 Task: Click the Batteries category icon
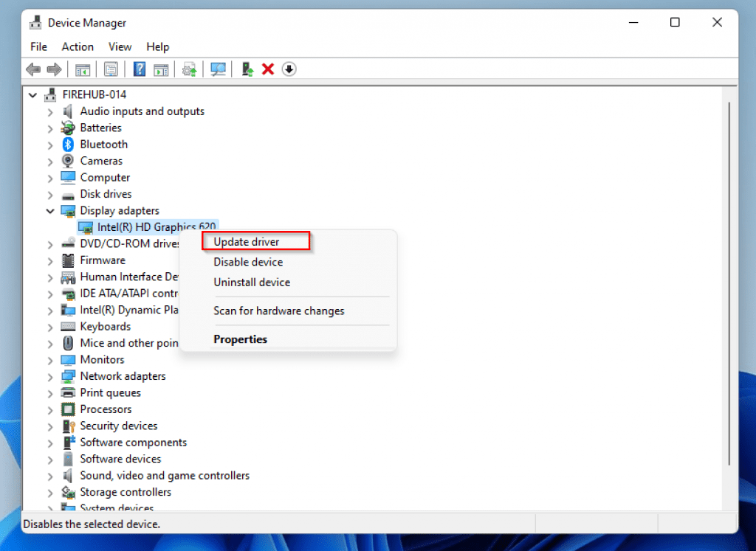click(68, 128)
